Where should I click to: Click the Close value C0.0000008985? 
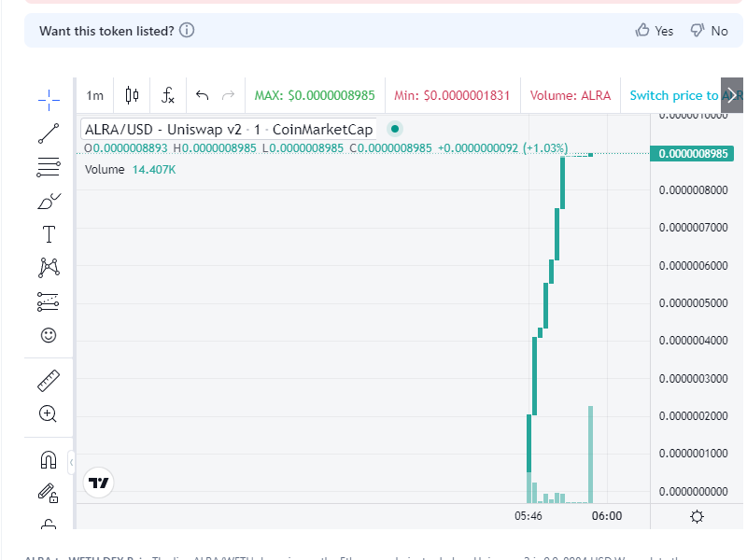(x=390, y=148)
